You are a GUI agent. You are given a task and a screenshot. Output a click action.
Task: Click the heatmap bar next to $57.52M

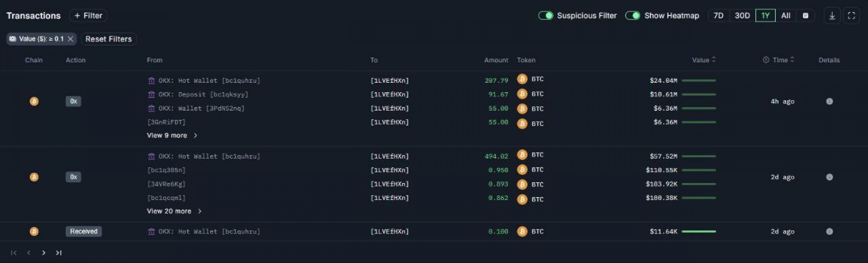pos(698,156)
